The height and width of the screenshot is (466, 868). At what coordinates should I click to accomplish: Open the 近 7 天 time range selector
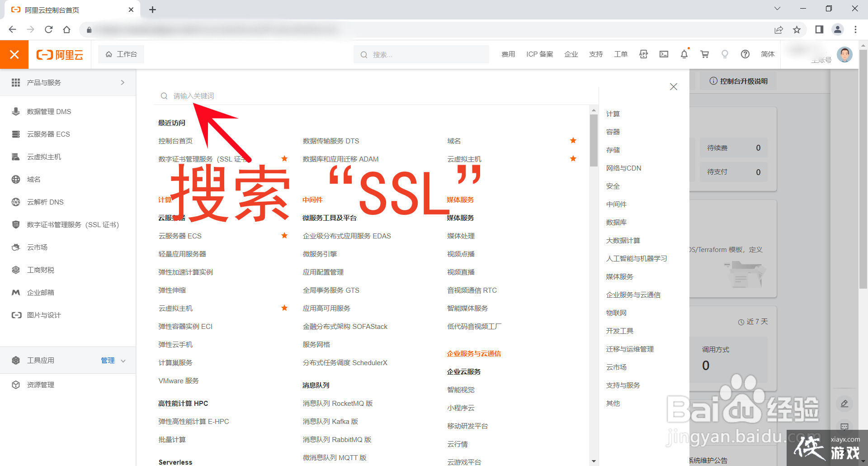pyautogui.click(x=753, y=322)
